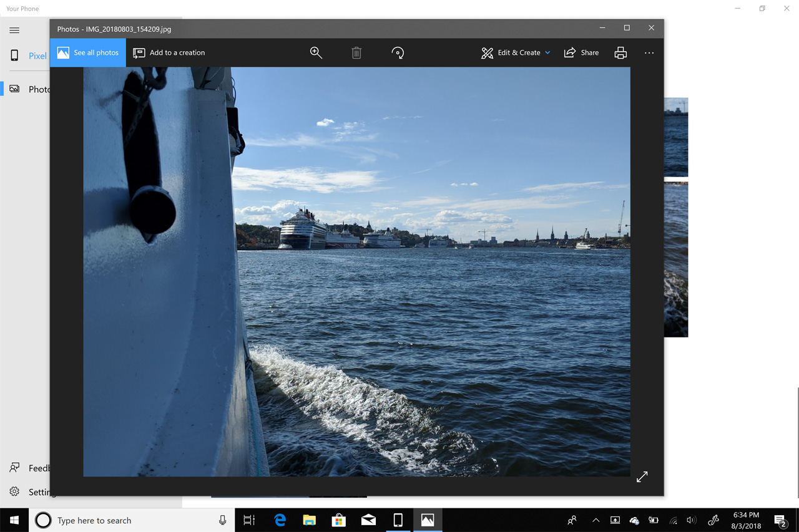The image size is (799, 532).
Task: Share the photo via Share button
Action: [581, 53]
